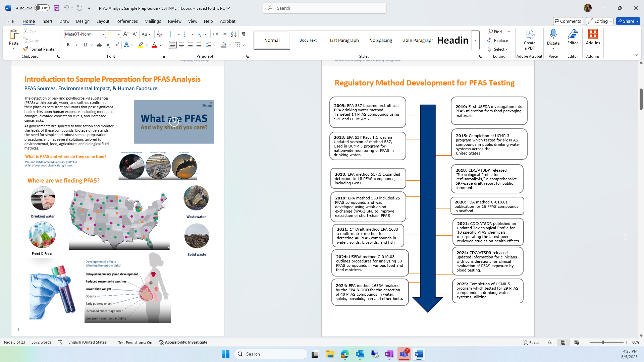This screenshot has width=644, height=362.
Task: Open the References ribbon tab
Action: (127, 21)
